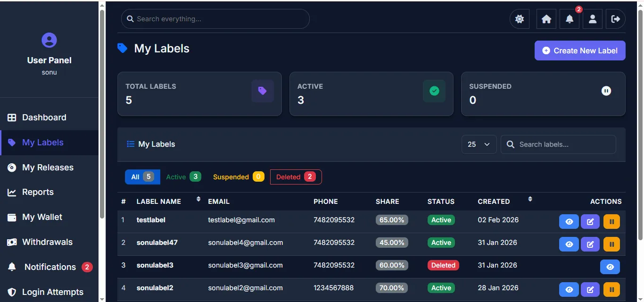Open the user profile icon in the top bar
Image resolution: width=644 pixels, height=302 pixels.
coord(593,19)
